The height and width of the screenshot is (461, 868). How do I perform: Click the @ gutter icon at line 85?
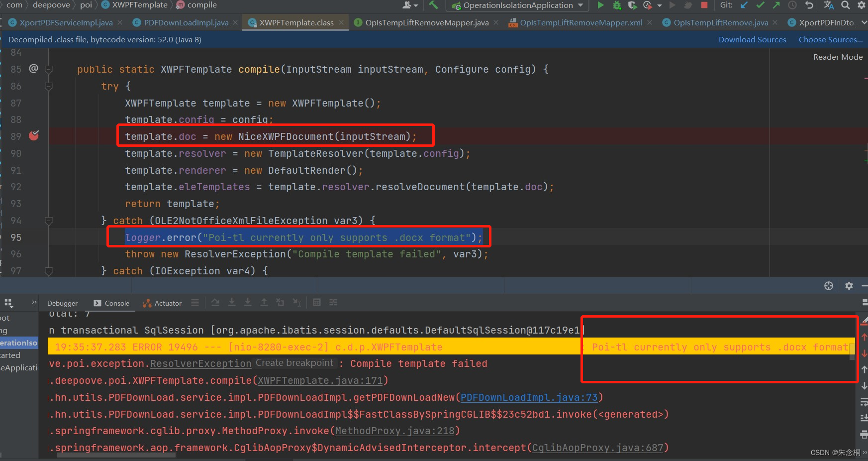pos(33,68)
